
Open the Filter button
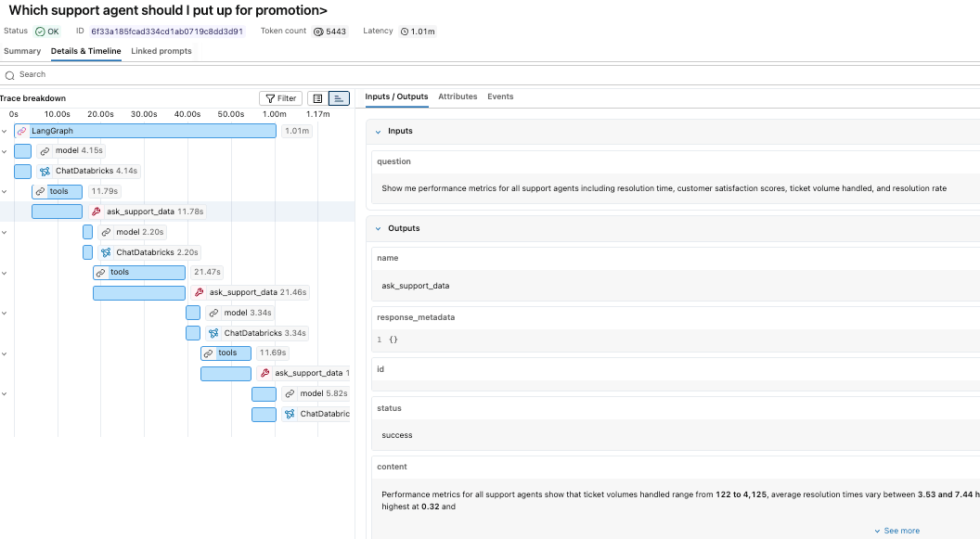[x=280, y=98]
